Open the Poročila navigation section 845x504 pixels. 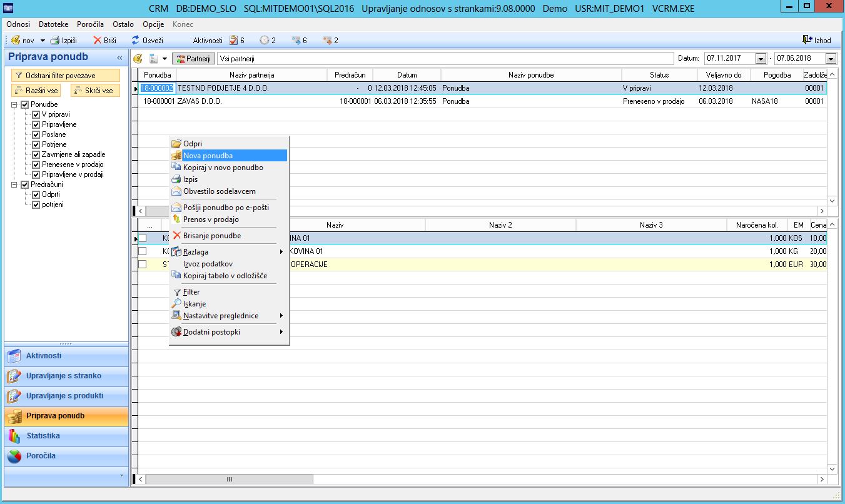click(66, 456)
